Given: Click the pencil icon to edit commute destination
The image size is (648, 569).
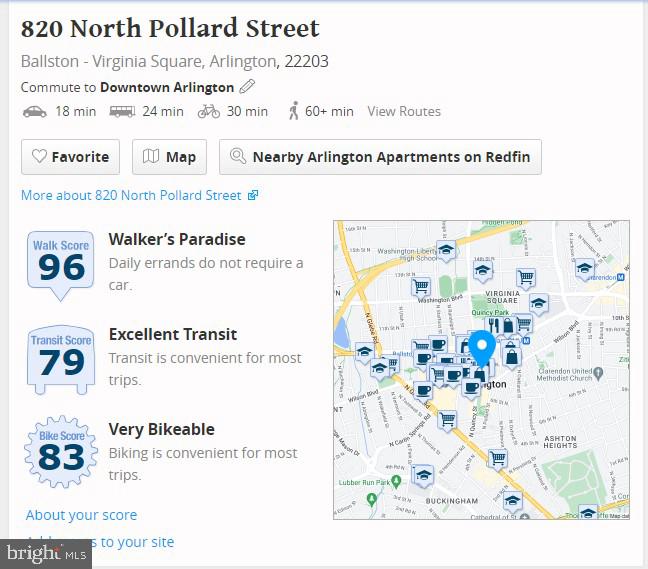Looking at the screenshot, I should point(247,87).
